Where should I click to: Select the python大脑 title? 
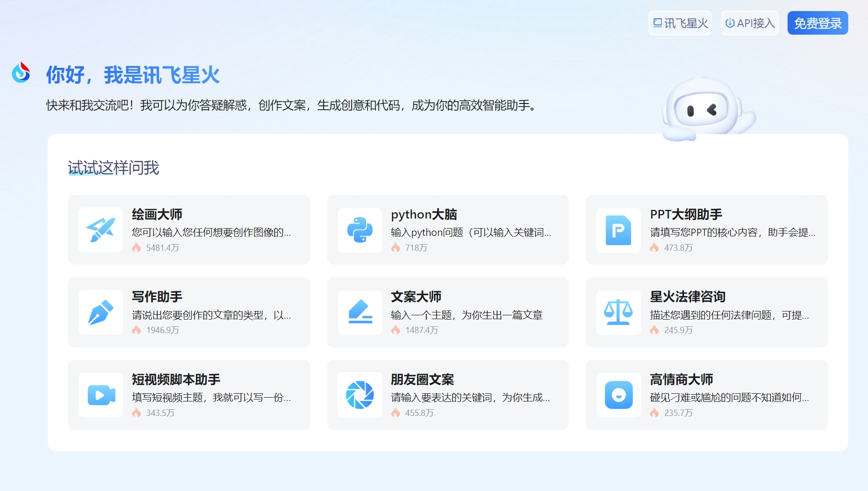coord(424,214)
